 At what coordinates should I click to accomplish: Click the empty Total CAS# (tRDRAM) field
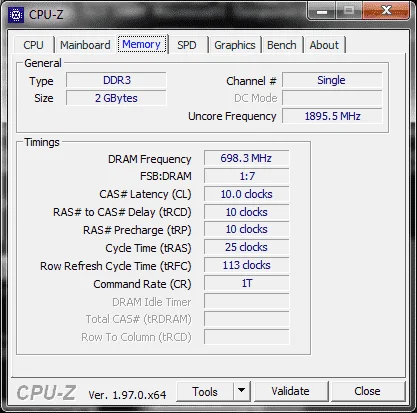click(246, 319)
